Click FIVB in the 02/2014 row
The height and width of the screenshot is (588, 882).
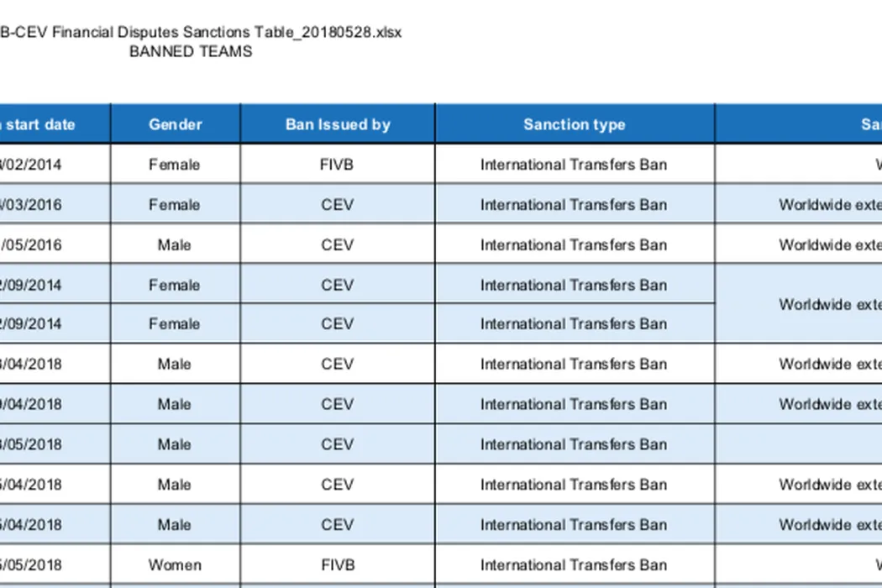click(x=338, y=165)
